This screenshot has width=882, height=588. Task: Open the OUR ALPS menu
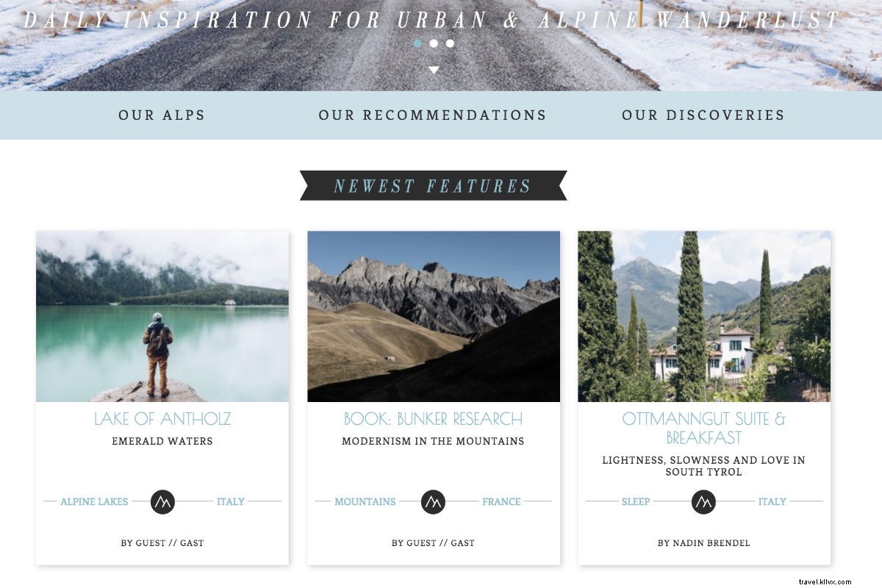(162, 115)
